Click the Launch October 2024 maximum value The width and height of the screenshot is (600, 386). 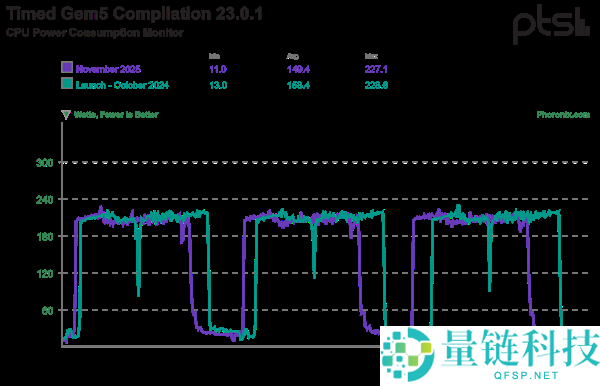(x=376, y=85)
